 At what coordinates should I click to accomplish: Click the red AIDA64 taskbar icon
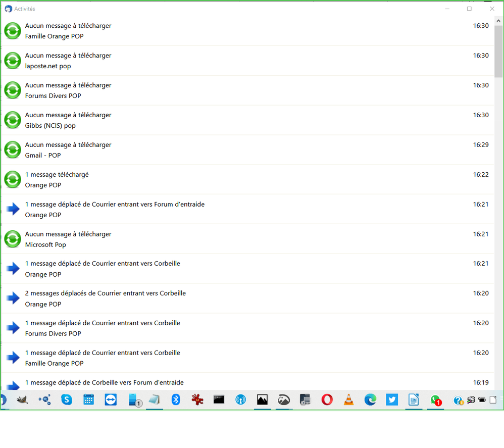(x=197, y=400)
